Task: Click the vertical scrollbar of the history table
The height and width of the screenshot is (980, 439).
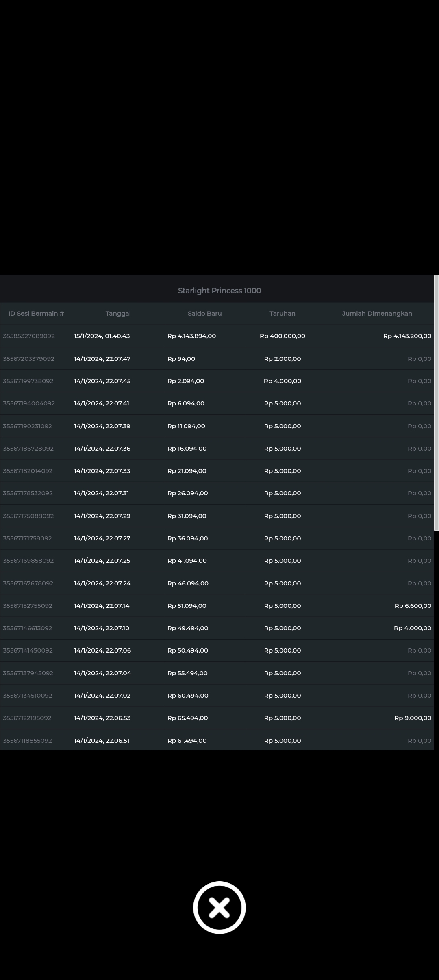Action: (x=436, y=402)
